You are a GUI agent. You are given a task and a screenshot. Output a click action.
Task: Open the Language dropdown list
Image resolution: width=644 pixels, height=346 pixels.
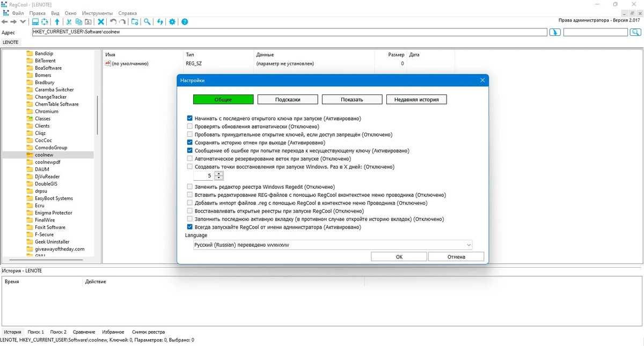pos(333,245)
